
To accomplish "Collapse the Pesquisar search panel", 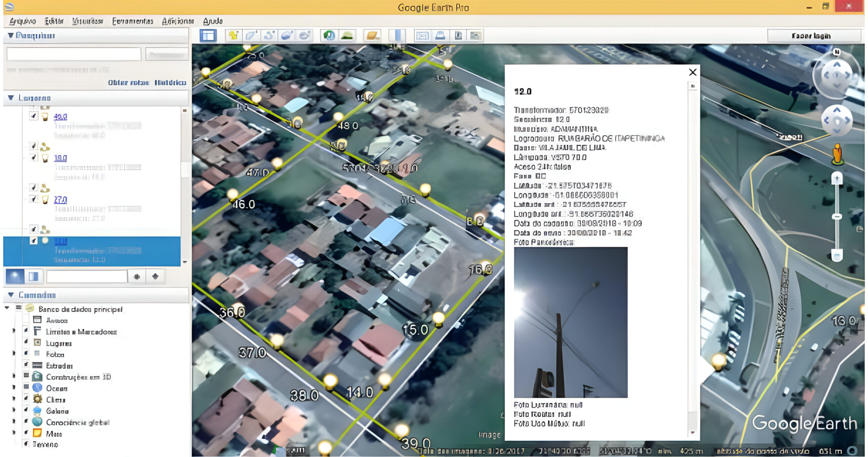I will coord(11,35).
